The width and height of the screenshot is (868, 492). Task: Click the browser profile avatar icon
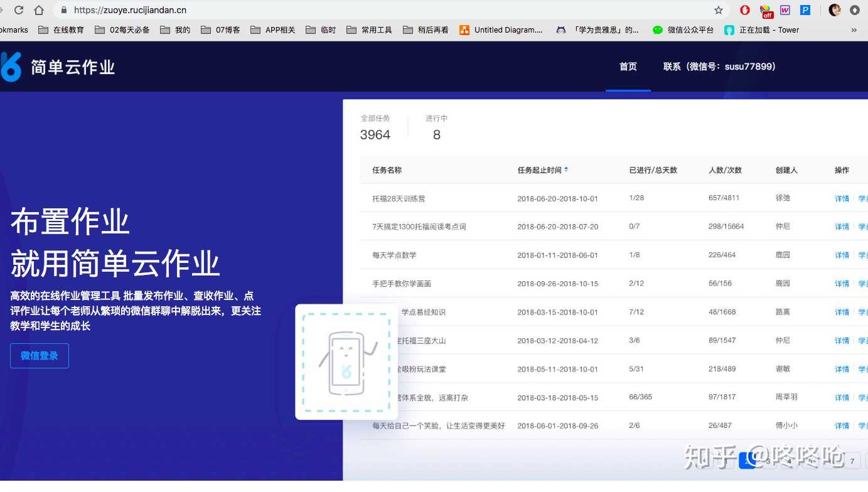[834, 9]
